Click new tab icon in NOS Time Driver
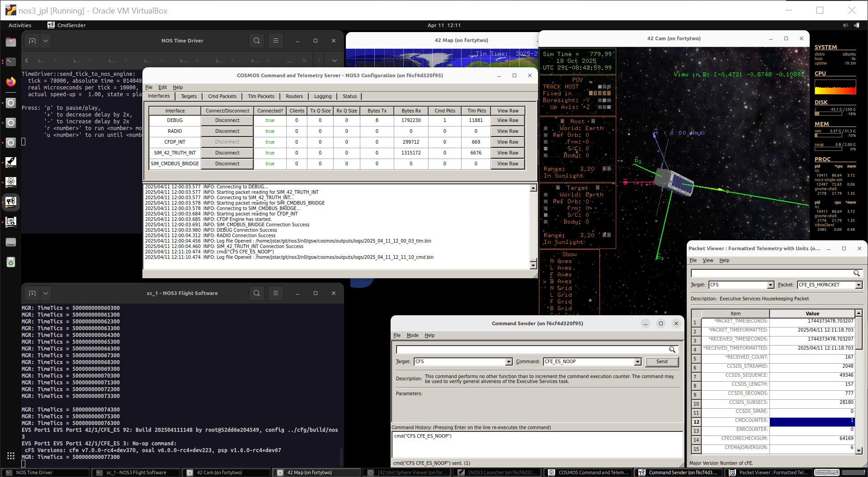The width and height of the screenshot is (868, 477). click(32, 41)
